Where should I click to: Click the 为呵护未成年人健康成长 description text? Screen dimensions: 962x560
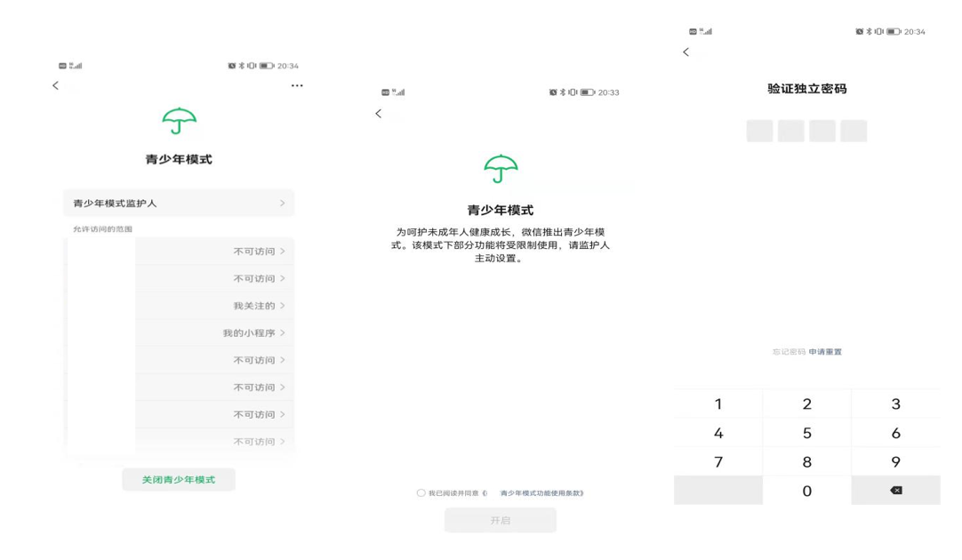(501, 245)
